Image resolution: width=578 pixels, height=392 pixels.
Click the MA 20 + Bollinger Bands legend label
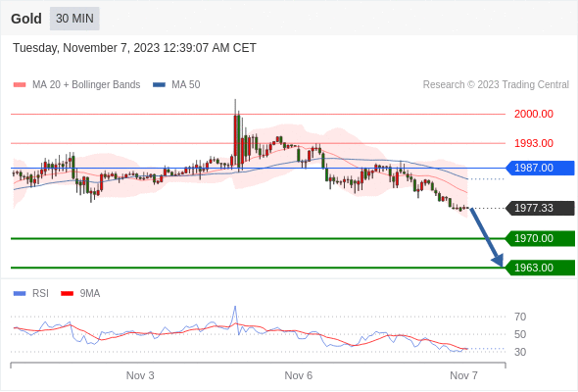click(x=86, y=85)
